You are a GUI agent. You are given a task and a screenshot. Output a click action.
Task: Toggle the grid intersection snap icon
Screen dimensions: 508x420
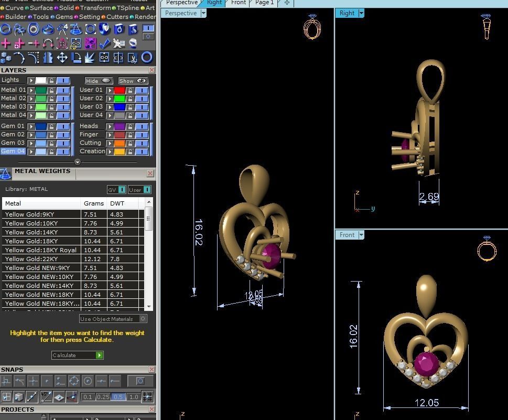click(x=147, y=396)
